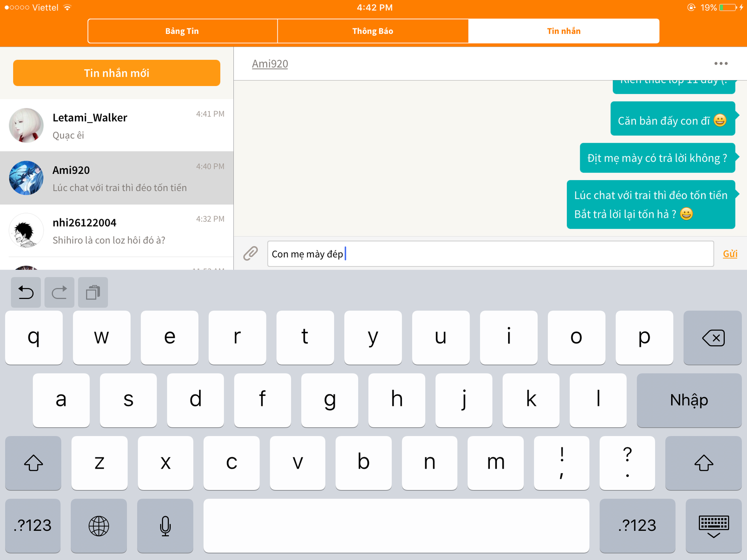This screenshot has width=747, height=560.
Task: Tap the exclamation and comma key
Action: pos(561,463)
